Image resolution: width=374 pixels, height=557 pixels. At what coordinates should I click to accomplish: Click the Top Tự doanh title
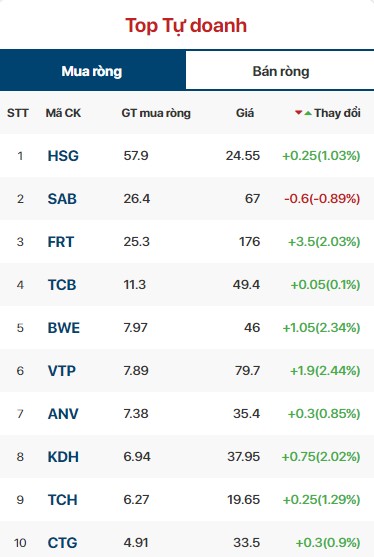pos(186,26)
